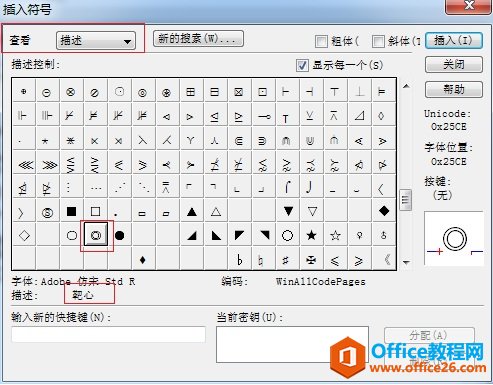Screen dimensions: 493x385
Task: Open the 查看 描述 dropdown
Action: 96,41
